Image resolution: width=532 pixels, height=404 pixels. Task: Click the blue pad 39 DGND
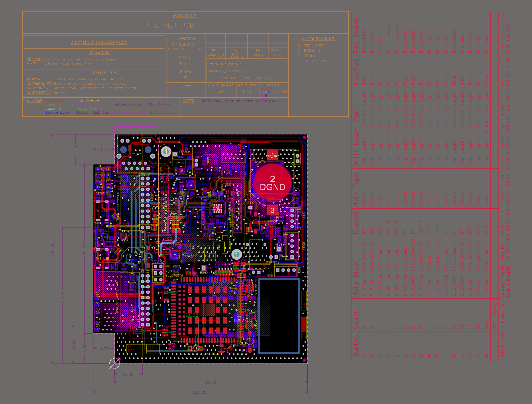pos(239,319)
